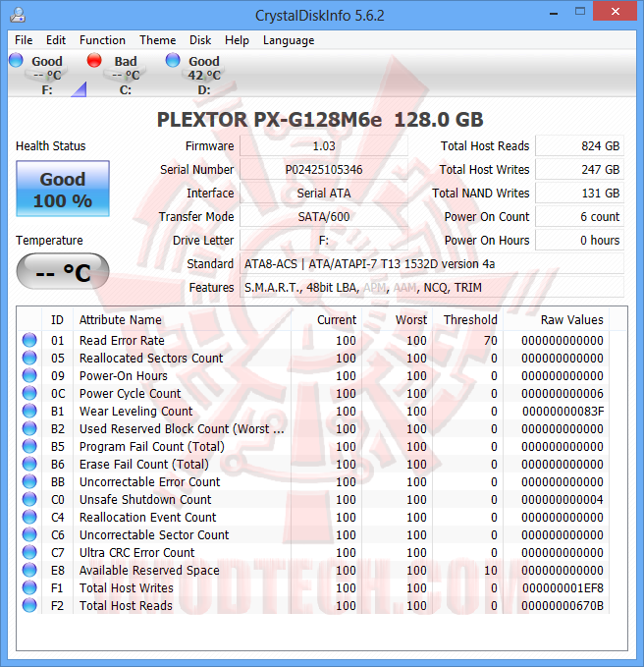The image size is (644, 667).
Task: Click status orb of Uncorrectable Error Count row
Action: pos(29,481)
